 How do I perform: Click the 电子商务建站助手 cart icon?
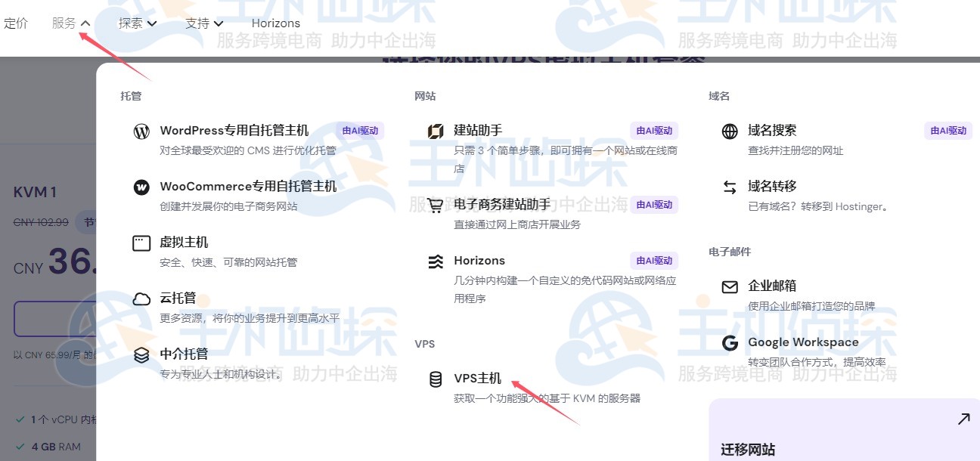(x=436, y=206)
